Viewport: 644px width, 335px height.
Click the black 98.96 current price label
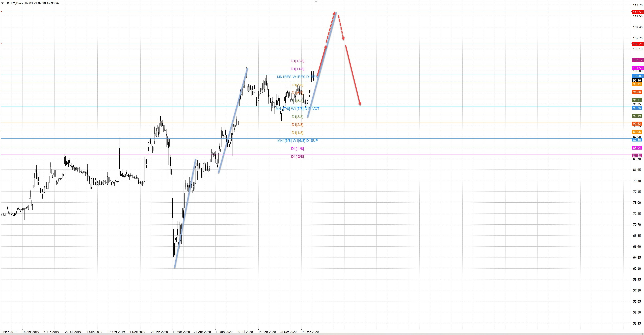[637, 80]
